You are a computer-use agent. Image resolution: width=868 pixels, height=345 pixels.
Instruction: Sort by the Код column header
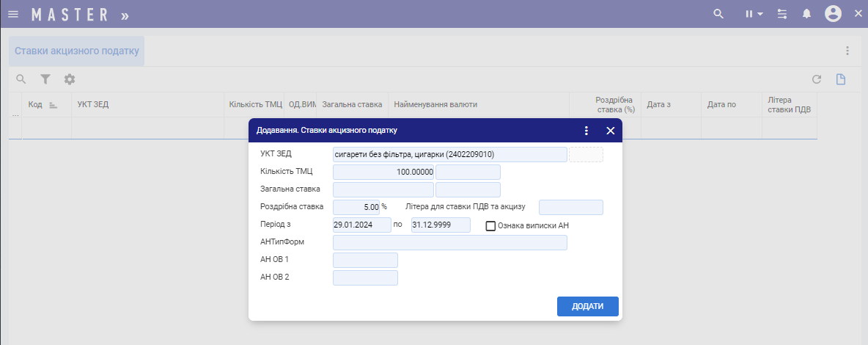coord(35,105)
